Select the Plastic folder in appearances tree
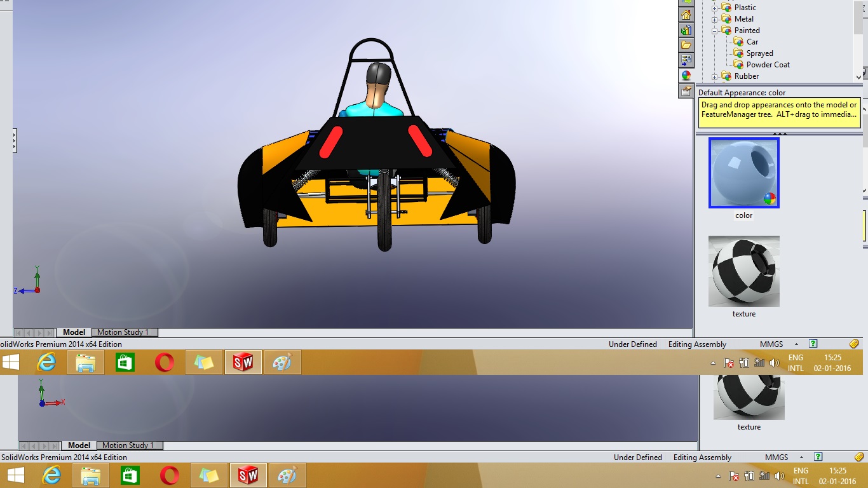The height and width of the screenshot is (488, 868). click(x=745, y=8)
